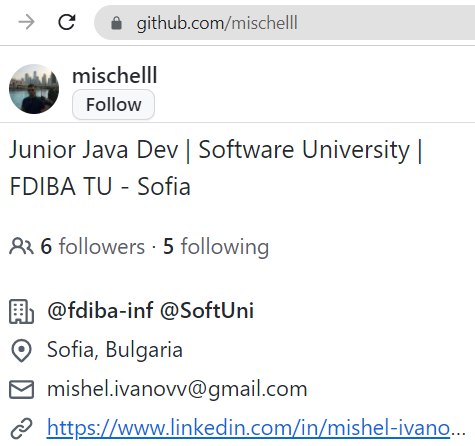Open mischelll's profile avatar picture
The height and width of the screenshot is (446, 475).
[x=34, y=89]
